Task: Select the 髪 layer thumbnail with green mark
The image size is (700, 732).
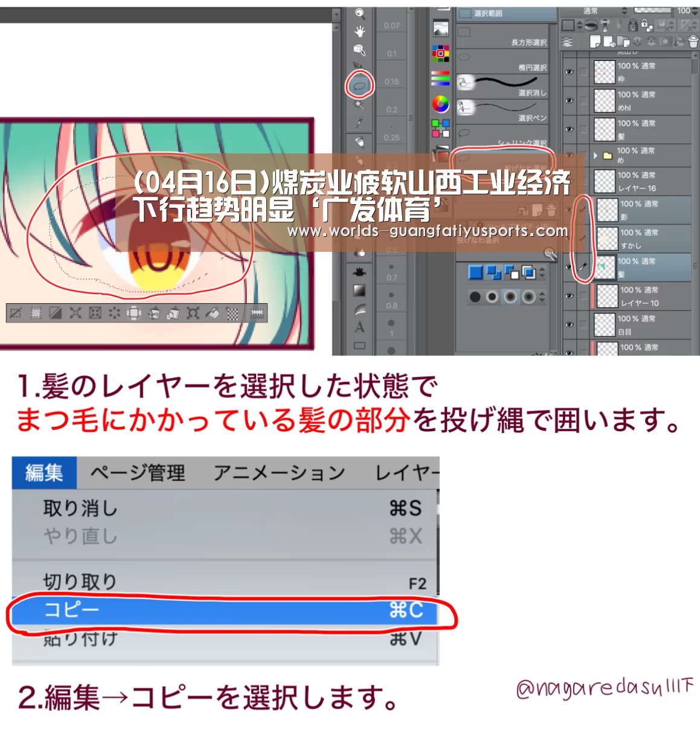Action: click(x=605, y=268)
